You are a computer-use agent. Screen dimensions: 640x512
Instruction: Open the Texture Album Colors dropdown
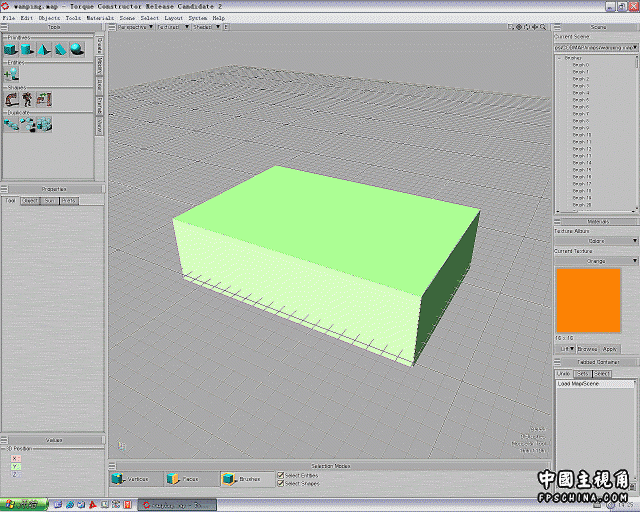point(597,240)
